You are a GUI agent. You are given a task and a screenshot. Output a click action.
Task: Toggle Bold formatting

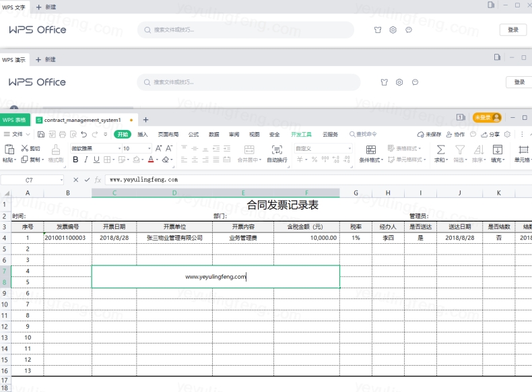(x=75, y=160)
